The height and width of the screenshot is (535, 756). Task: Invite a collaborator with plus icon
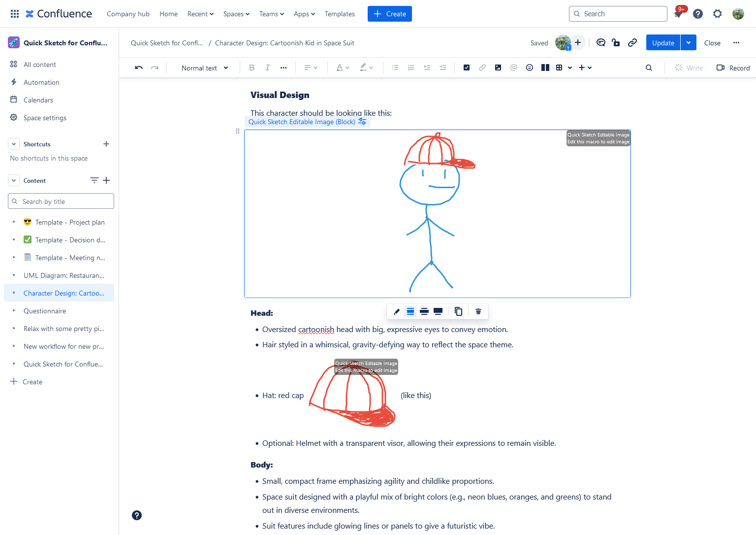coord(578,43)
